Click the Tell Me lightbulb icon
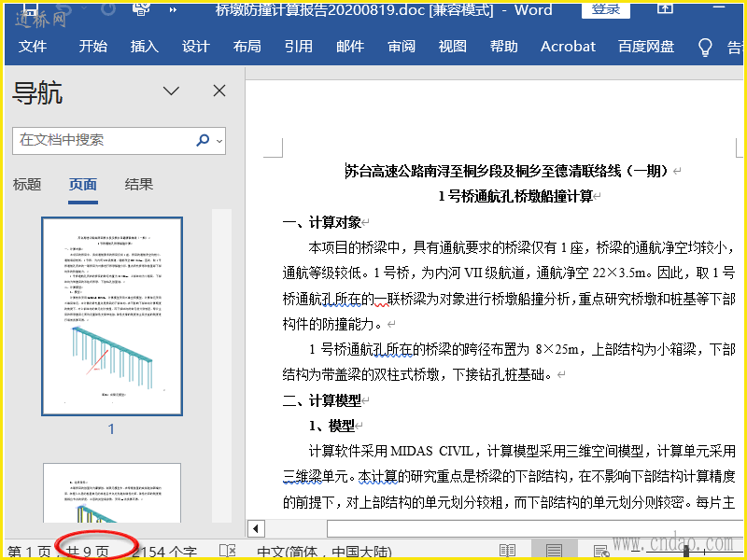The height and width of the screenshot is (560, 747). (x=706, y=47)
